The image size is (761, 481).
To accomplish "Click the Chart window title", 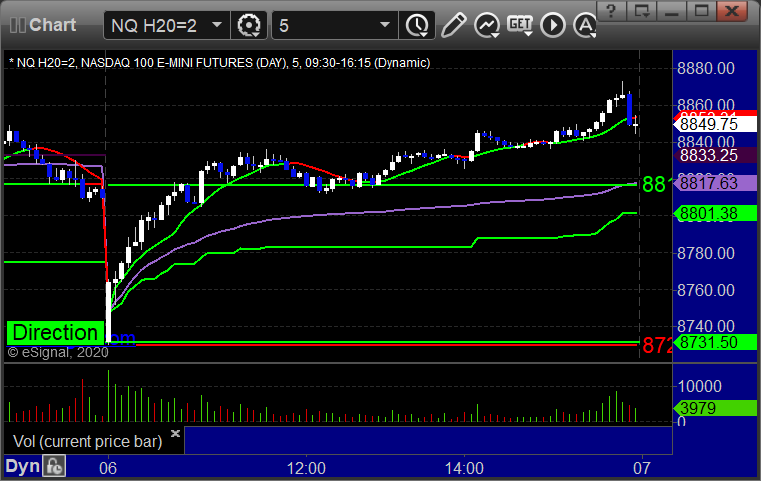I will tap(52, 25).
